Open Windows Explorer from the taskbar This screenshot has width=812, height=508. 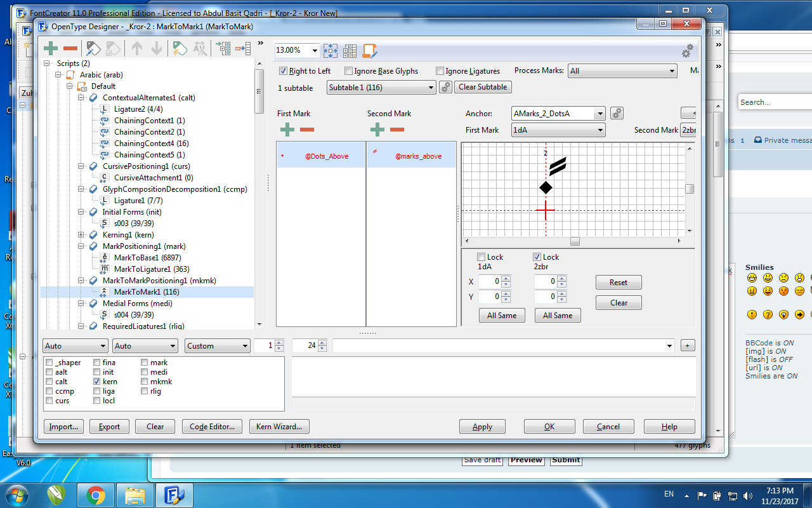point(135,495)
